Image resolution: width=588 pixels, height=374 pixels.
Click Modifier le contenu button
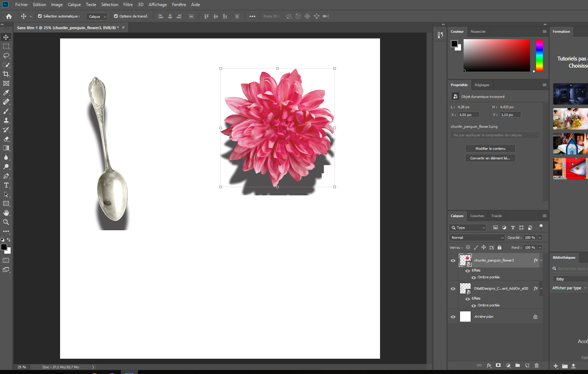pyautogui.click(x=490, y=149)
